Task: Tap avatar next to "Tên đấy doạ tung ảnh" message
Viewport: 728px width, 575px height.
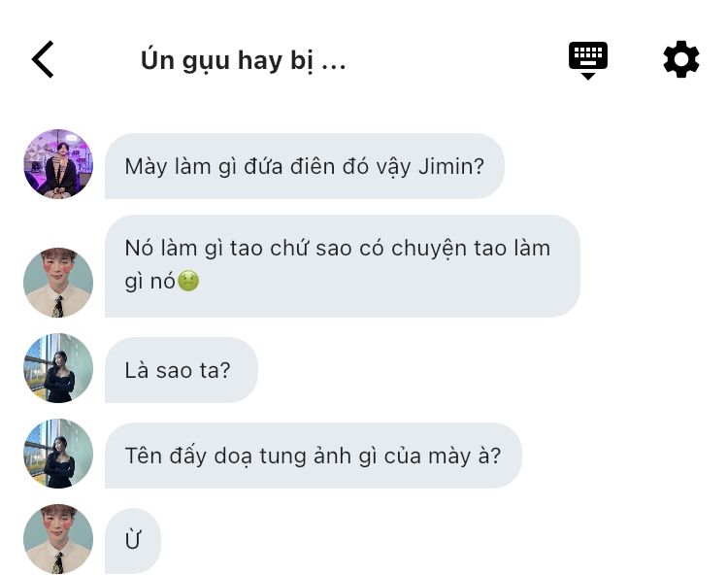Action: click(x=58, y=454)
